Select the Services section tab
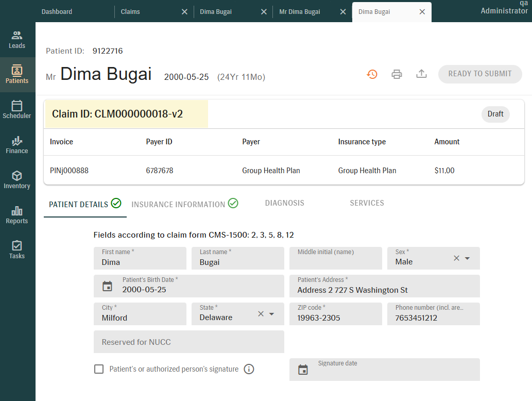 (x=367, y=203)
